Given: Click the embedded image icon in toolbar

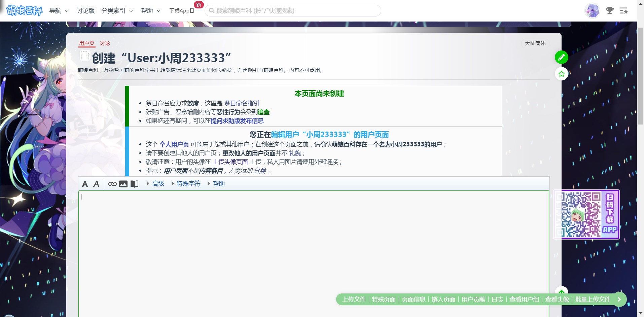Looking at the screenshot, I should (x=123, y=184).
